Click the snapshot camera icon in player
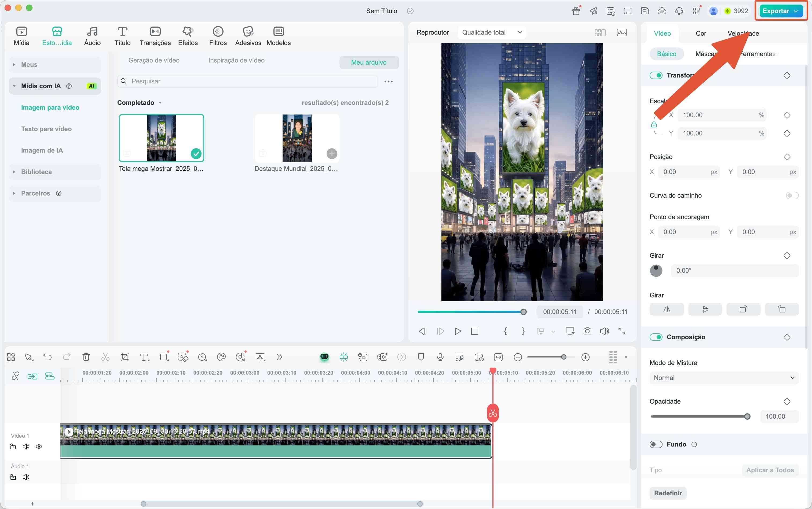Screen dimensions: 812x509 click(587, 331)
